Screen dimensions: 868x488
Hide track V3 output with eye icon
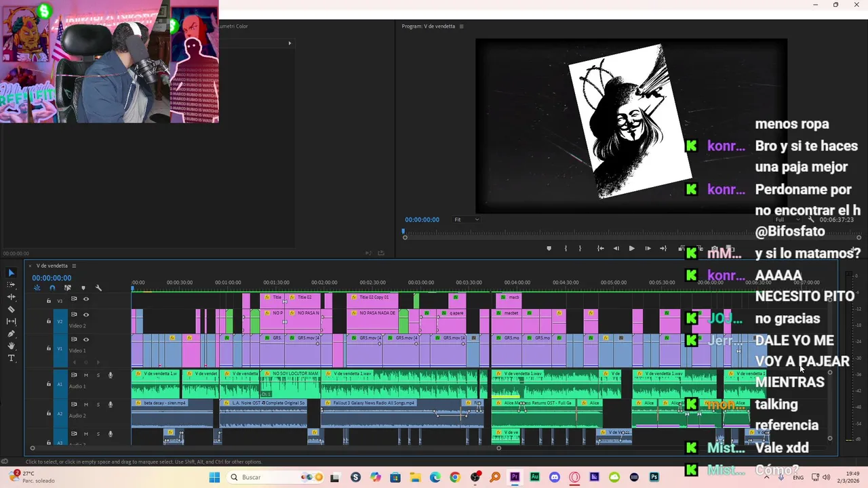[x=85, y=299]
